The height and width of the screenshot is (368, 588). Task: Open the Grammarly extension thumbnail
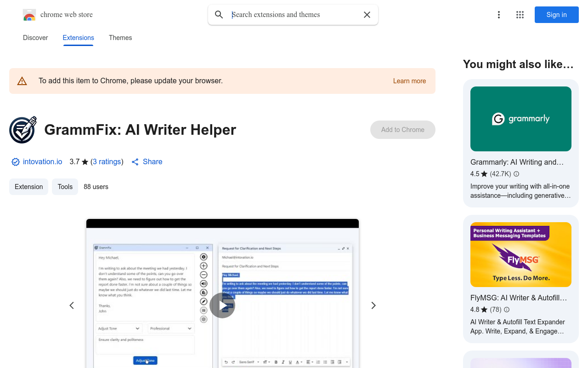pos(521,119)
